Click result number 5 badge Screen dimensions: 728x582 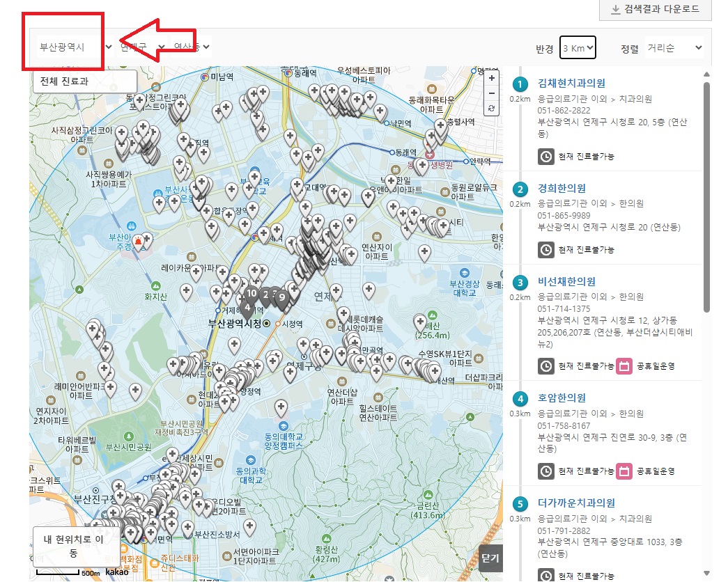click(520, 504)
